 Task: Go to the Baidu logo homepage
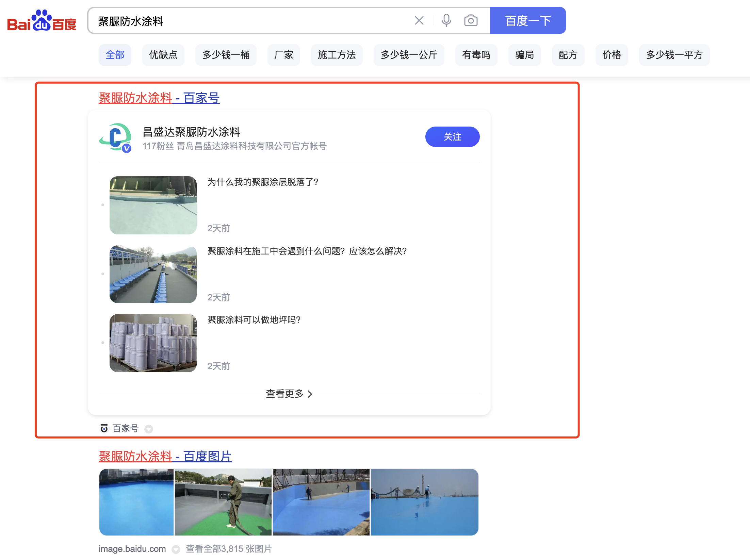tap(42, 20)
